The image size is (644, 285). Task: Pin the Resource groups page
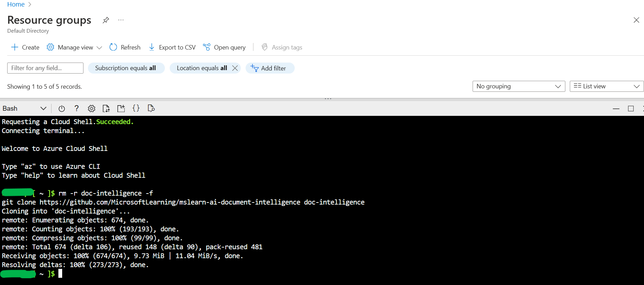click(x=106, y=20)
